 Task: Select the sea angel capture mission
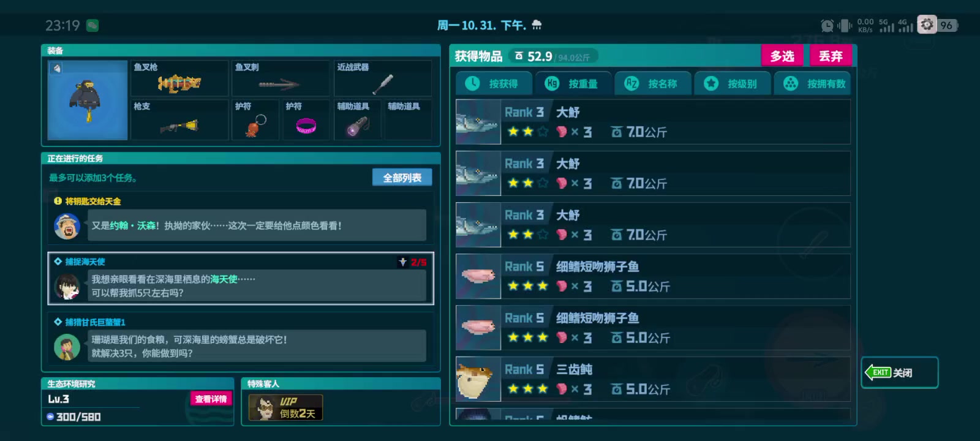pos(241,278)
